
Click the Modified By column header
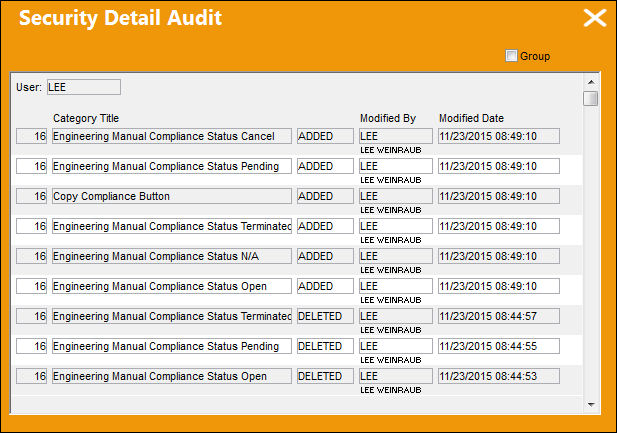[388, 118]
